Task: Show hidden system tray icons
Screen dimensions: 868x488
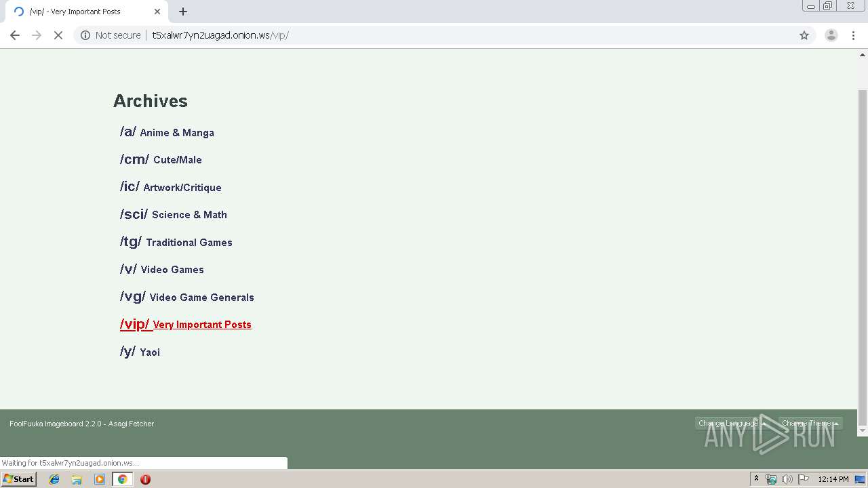Action: pyautogui.click(x=756, y=479)
